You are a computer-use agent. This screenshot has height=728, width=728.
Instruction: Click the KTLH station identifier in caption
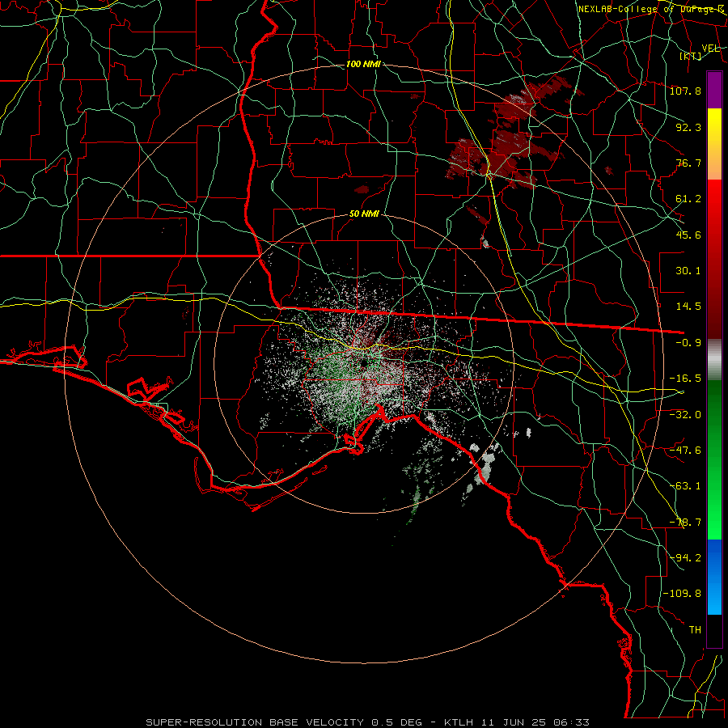tap(460, 722)
